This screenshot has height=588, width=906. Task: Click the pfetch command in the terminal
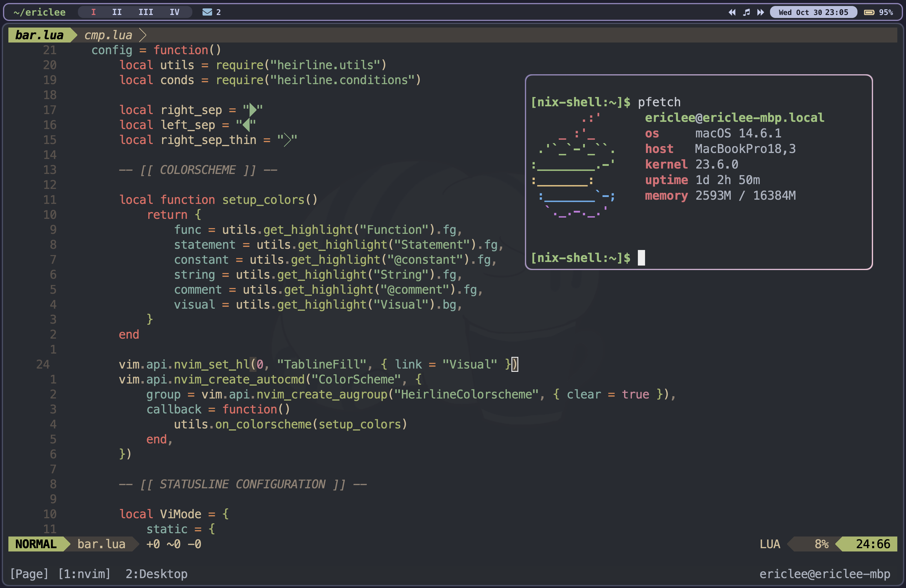coord(659,102)
